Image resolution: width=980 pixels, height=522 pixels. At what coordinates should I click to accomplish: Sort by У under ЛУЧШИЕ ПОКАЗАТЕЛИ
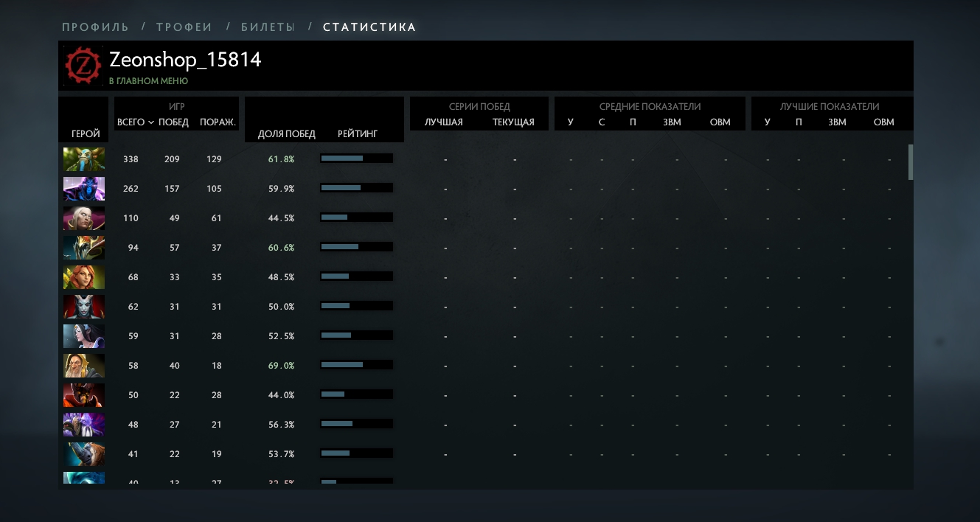tap(768, 122)
